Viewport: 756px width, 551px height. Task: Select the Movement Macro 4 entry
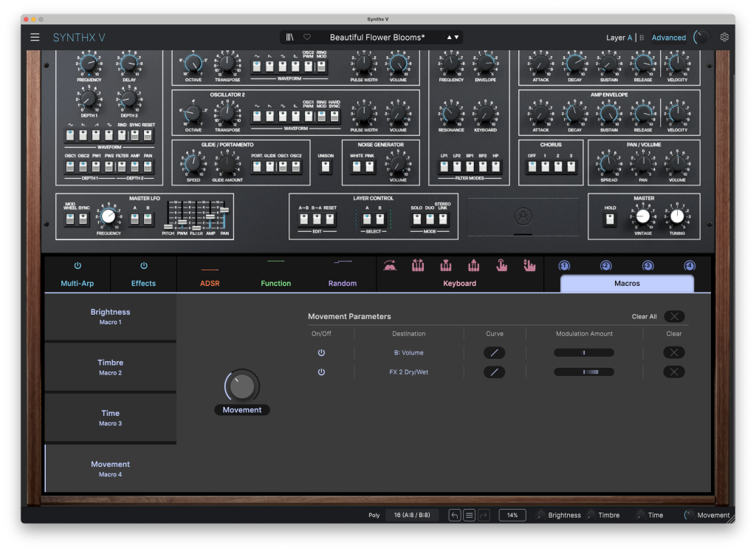(x=111, y=468)
